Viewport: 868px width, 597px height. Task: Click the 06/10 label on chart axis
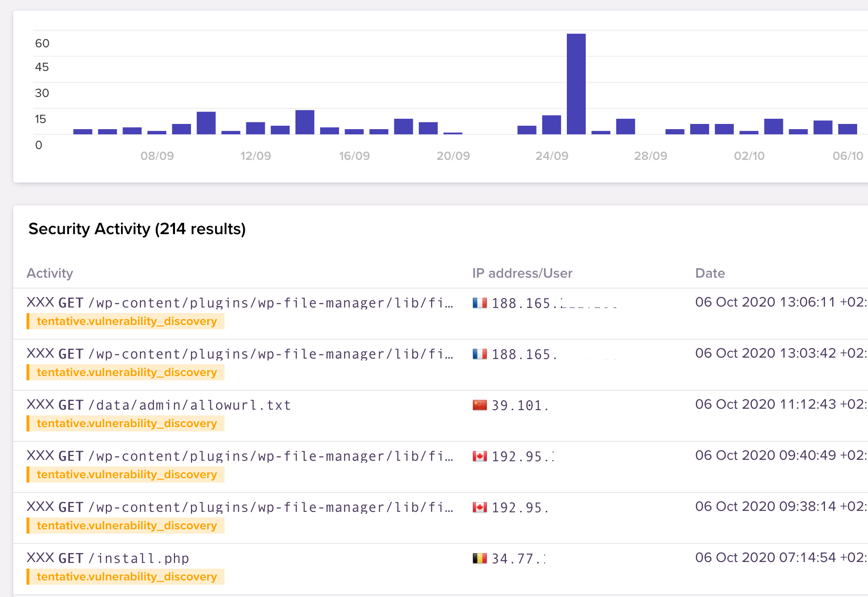[848, 156]
